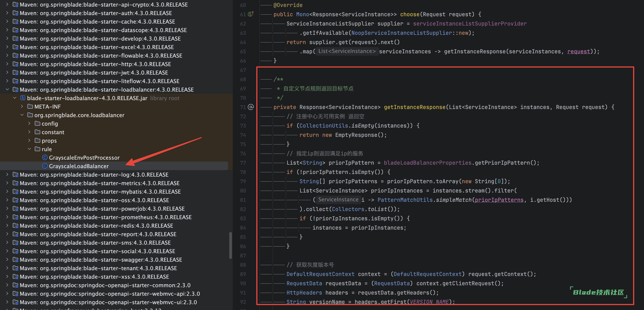Click PatternMatchUtils on line 81
Image resolution: width=644 pixels, height=310 pixels.
pos(405,200)
